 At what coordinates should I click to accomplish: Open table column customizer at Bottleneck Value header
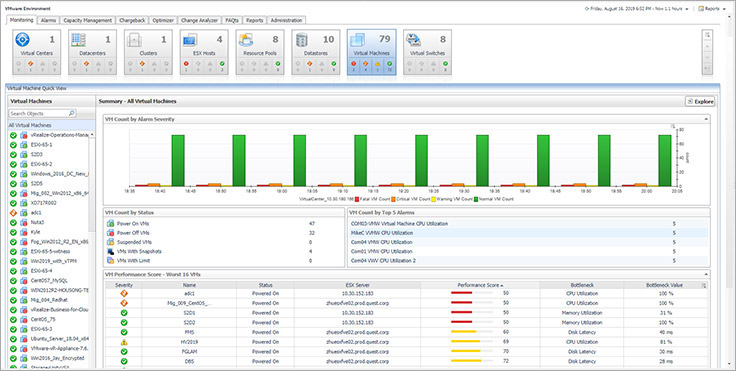coord(704,286)
